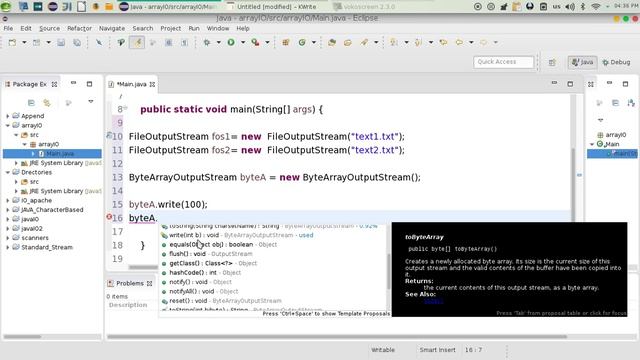The image size is (640, 360).
Task: Collapse the Main class in Outline
Action: 592,144
